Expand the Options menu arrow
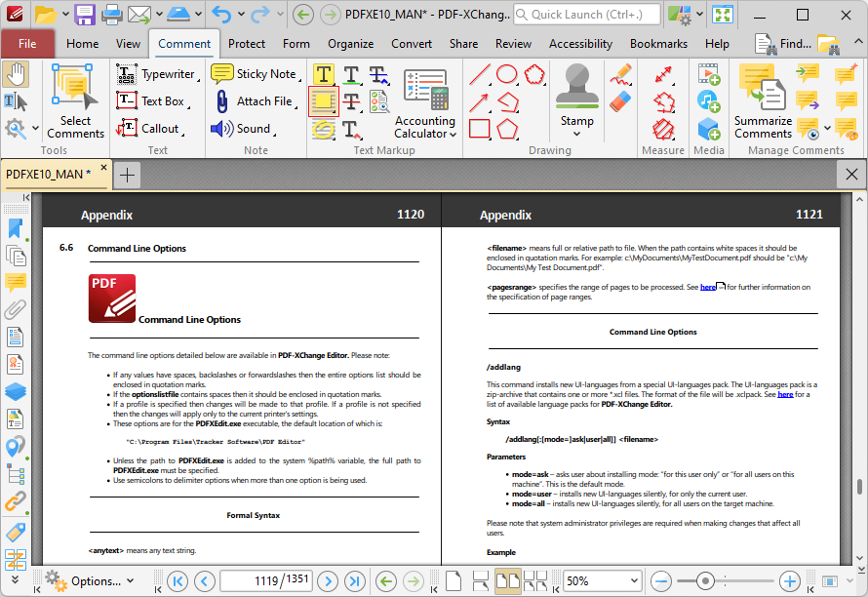Image resolution: width=868 pixels, height=597 pixels. [130, 581]
